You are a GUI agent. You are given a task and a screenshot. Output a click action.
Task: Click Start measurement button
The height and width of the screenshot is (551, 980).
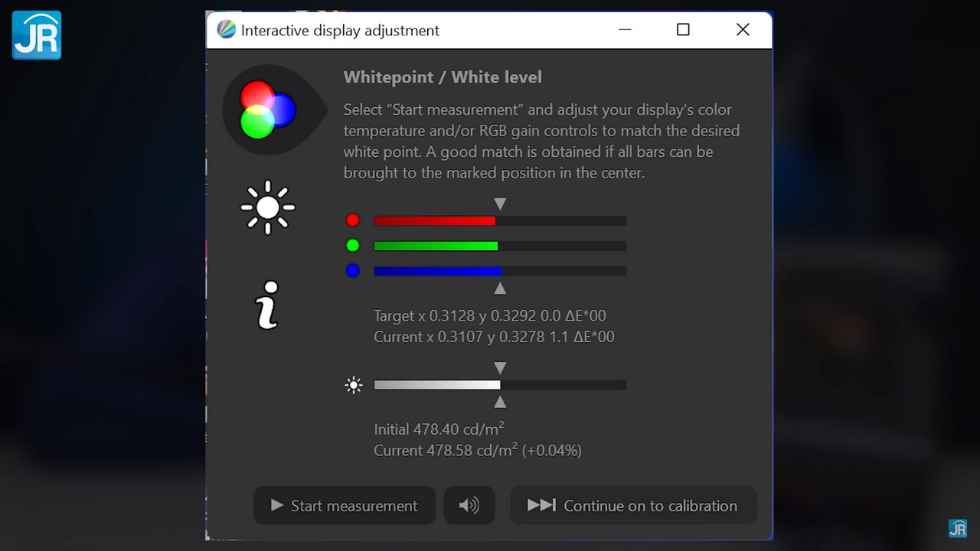(x=345, y=506)
